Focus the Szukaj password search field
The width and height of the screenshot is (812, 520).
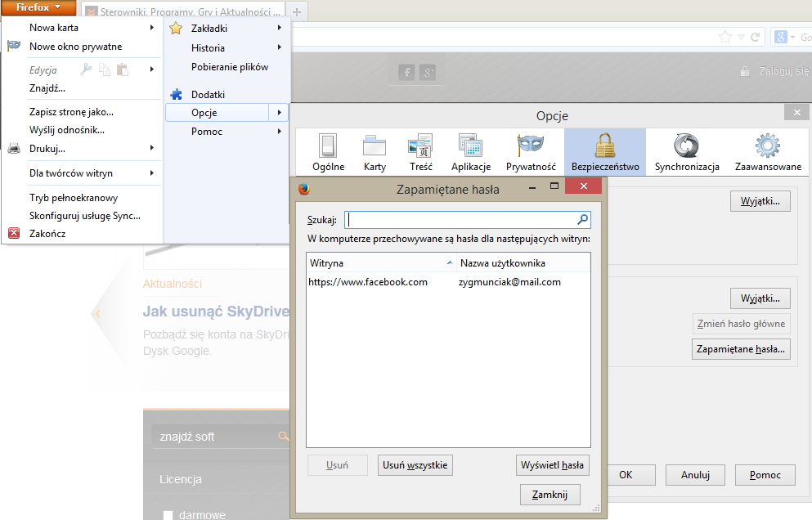(x=467, y=220)
